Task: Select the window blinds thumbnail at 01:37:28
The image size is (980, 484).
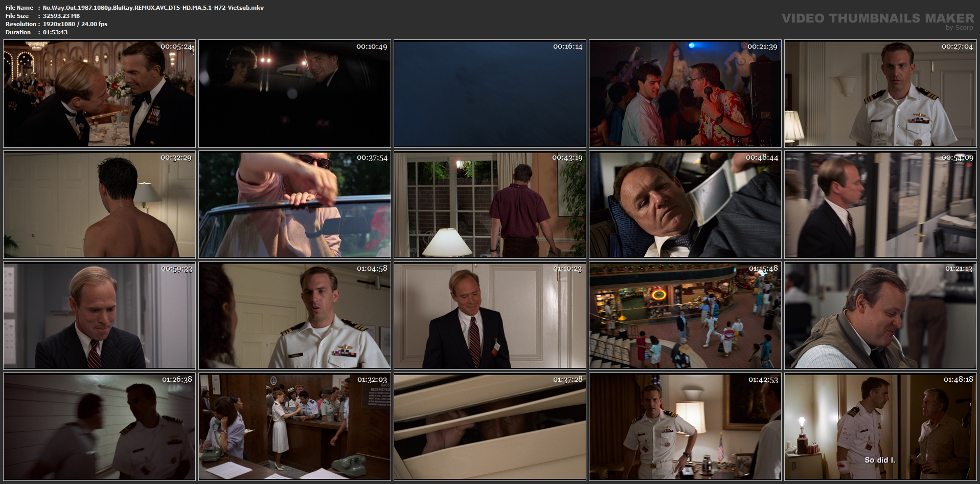Action: coord(490,427)
